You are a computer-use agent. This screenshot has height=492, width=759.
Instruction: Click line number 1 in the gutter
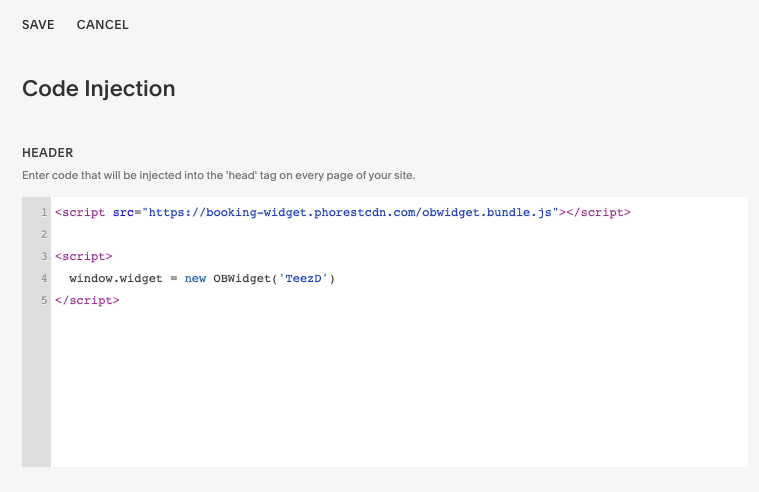[44, 213]
